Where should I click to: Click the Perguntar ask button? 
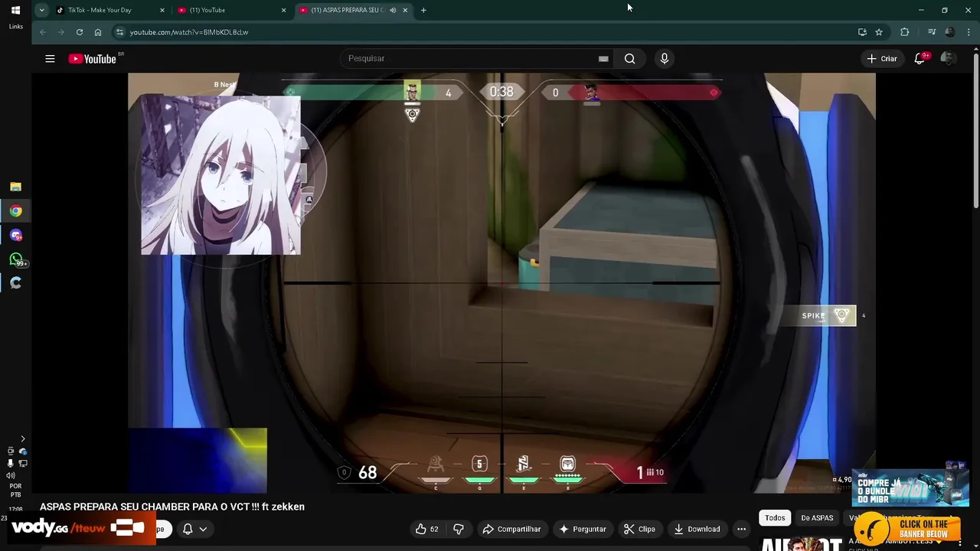point(583,529)
